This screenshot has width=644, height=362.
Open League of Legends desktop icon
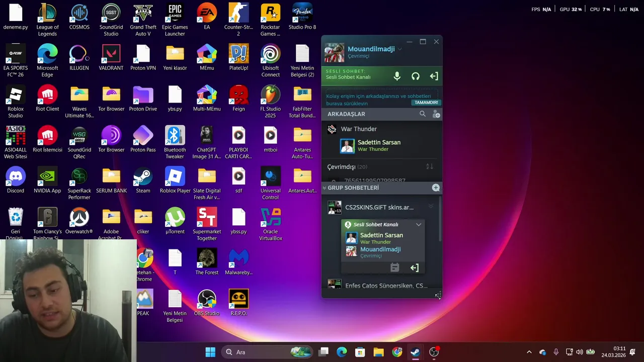coord(47,20)
